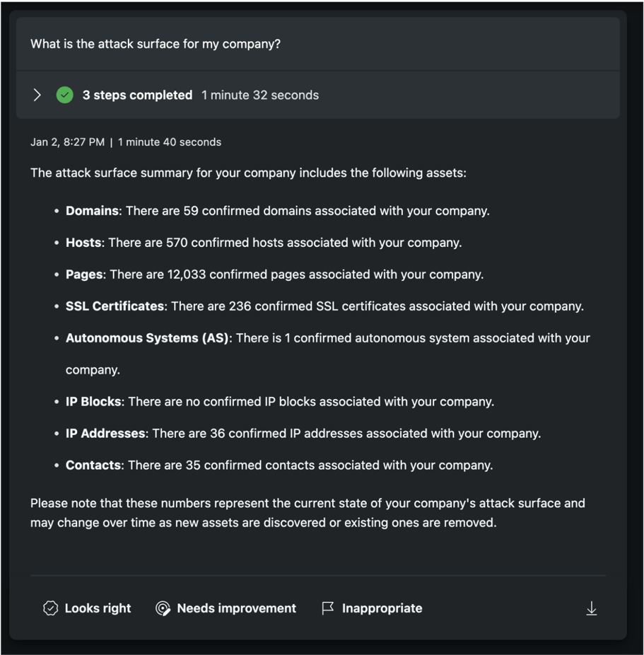
Task: Expand the 3 steps completed chevron
Action: pyautogui.click(x=37, y=95)
